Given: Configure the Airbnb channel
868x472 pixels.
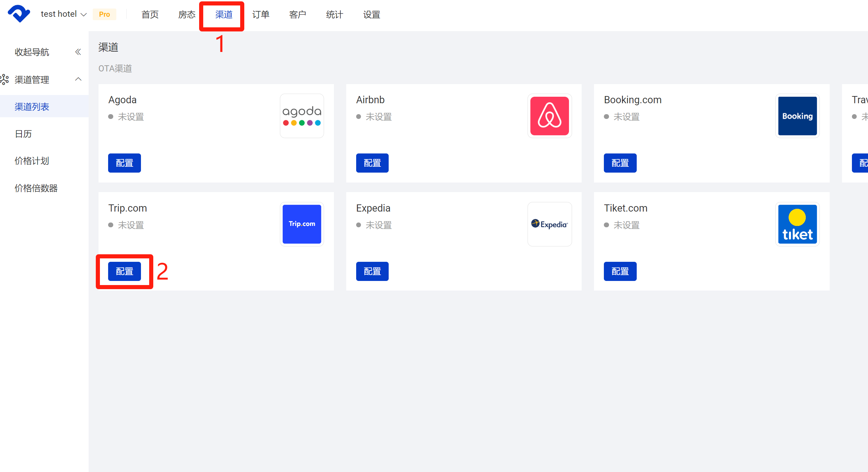Looking at the screenshot, I should [x=372, y=163].
